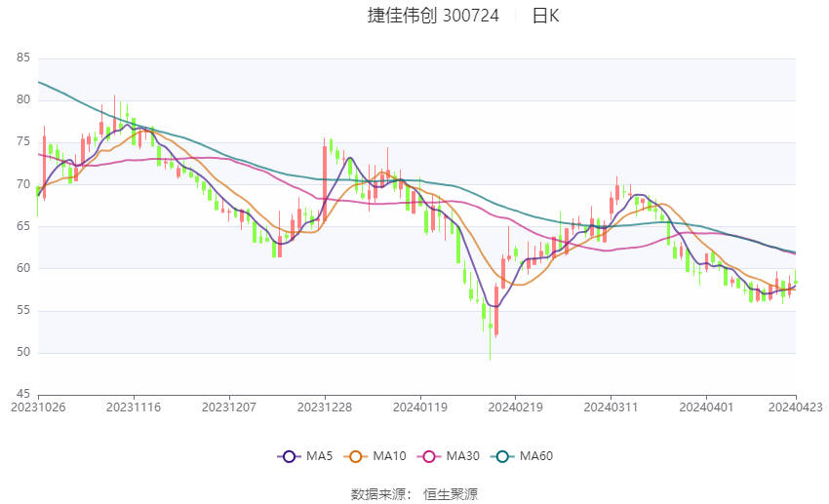Click the y-axis value 55
This screenshot has width=829, height=504.
coord(23,310)
